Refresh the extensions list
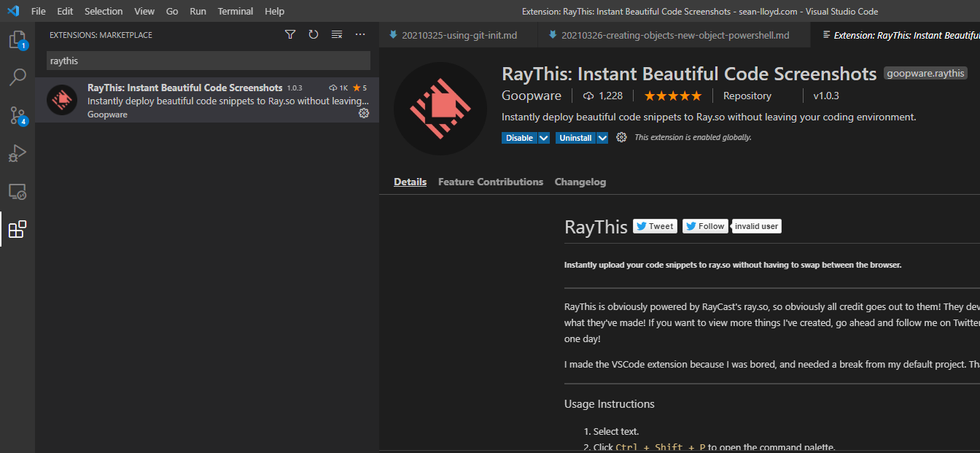980x453 pixels. tap(313, 34)
